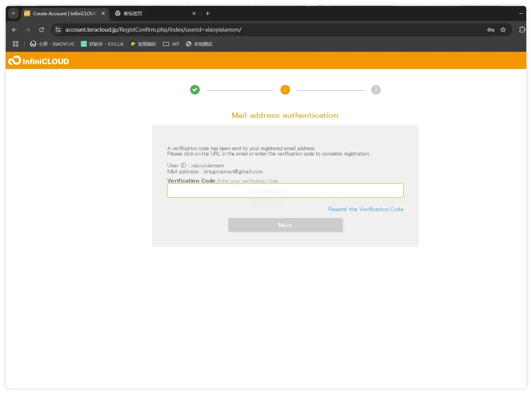Image resolution: width=532 pixels, height=394 pixels.
Task: Click the Next button
Action: (285, 225)
